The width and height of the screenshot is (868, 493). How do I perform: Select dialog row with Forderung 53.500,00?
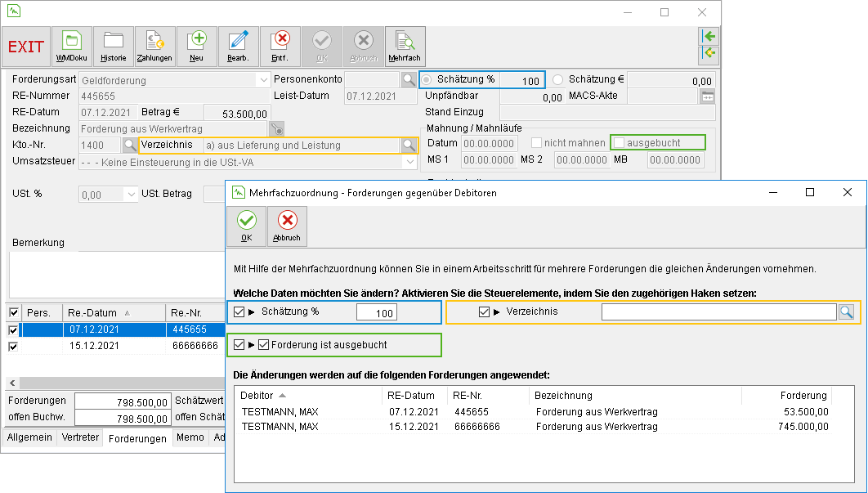(535, 411)
